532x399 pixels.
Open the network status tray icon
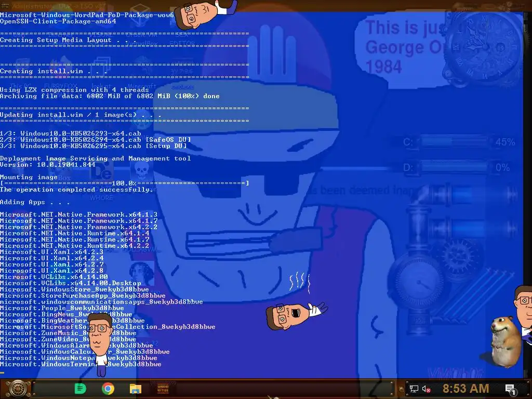click(x=414, y=389)
